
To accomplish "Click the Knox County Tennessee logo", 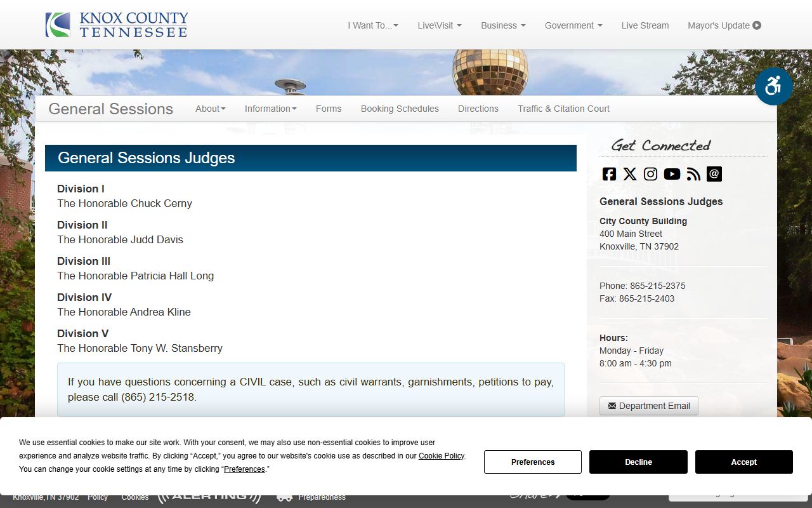I will tap(117, 25).
